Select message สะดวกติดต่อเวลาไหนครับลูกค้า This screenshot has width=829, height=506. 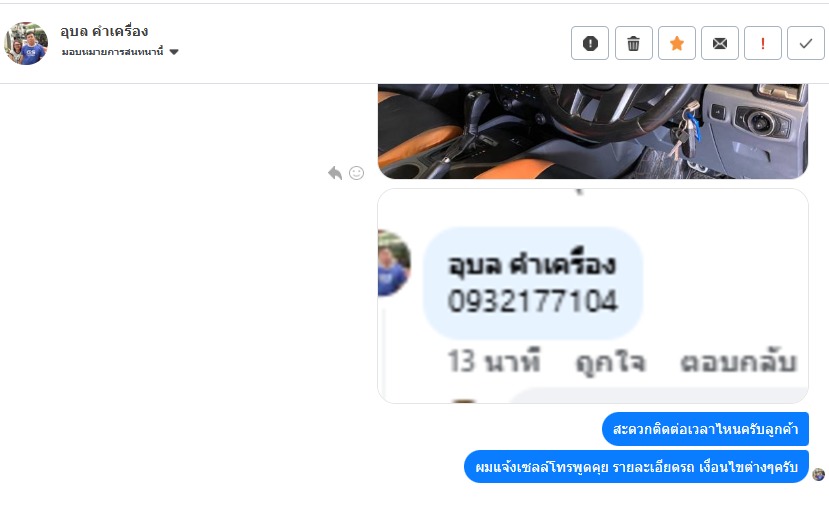tap(705, 429)
